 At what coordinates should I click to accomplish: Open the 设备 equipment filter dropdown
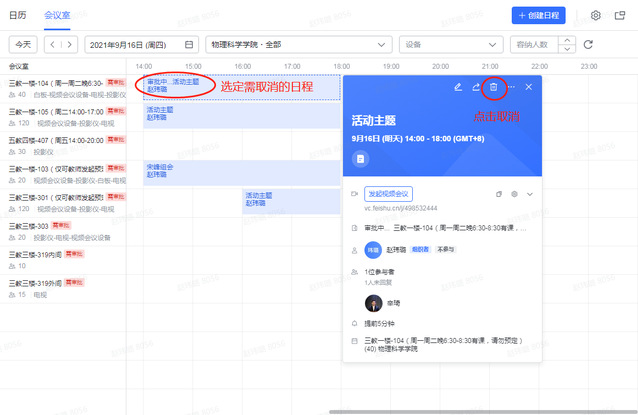[x=450, y=45]
